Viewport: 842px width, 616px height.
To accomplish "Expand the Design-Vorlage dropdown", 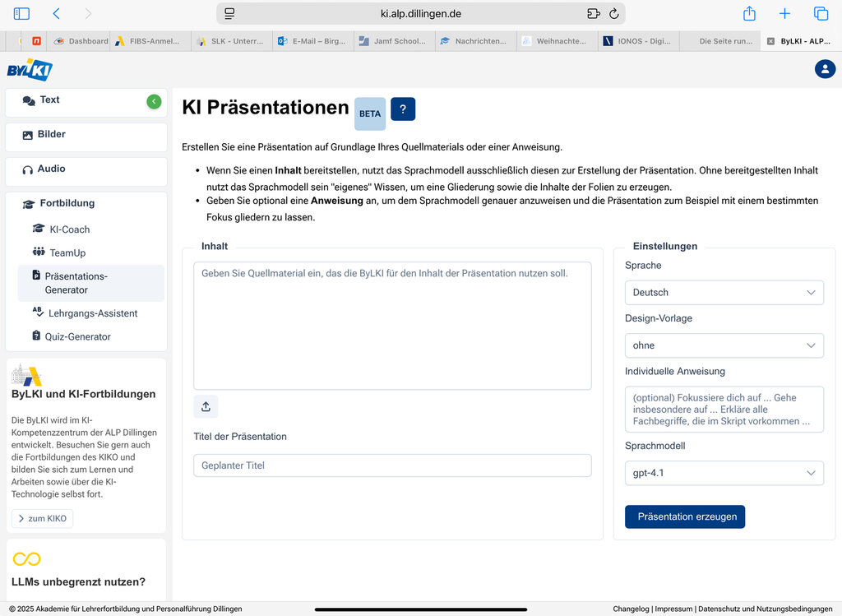I will pyautogui.click(x=724, y=345).
